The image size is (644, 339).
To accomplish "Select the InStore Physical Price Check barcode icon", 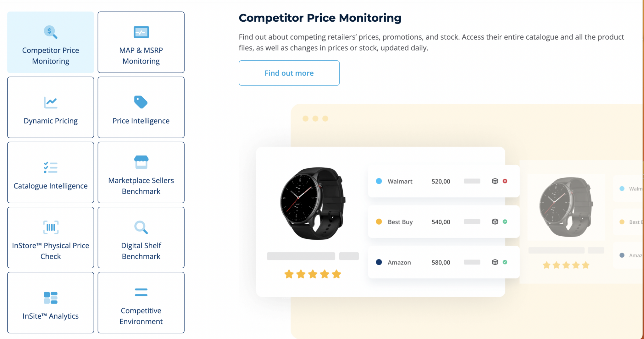I will pyautogui.click(x=50, y=227).
